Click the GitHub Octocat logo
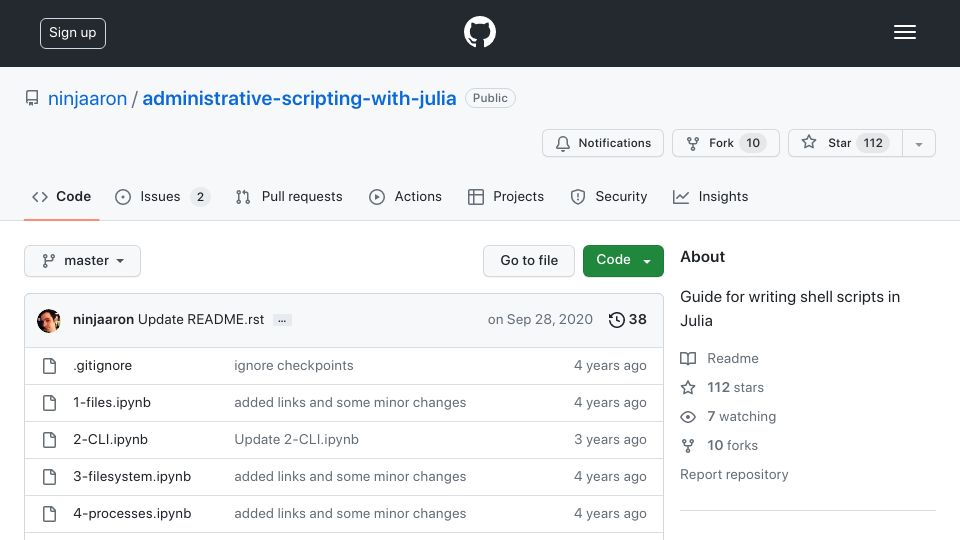Viewport: 960px width, 540px height. pyautogui.click(x=479, y=32)
